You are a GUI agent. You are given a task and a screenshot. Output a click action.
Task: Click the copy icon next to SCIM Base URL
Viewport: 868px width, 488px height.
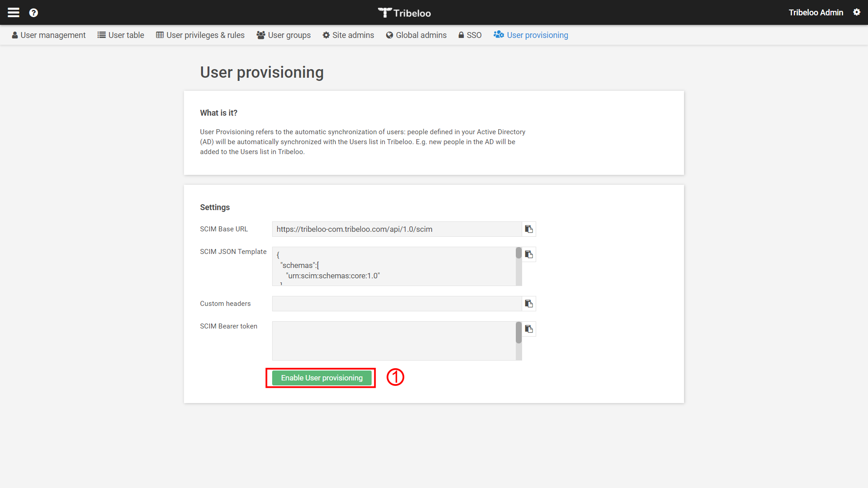pyautogui.click(x=529, y=229)
